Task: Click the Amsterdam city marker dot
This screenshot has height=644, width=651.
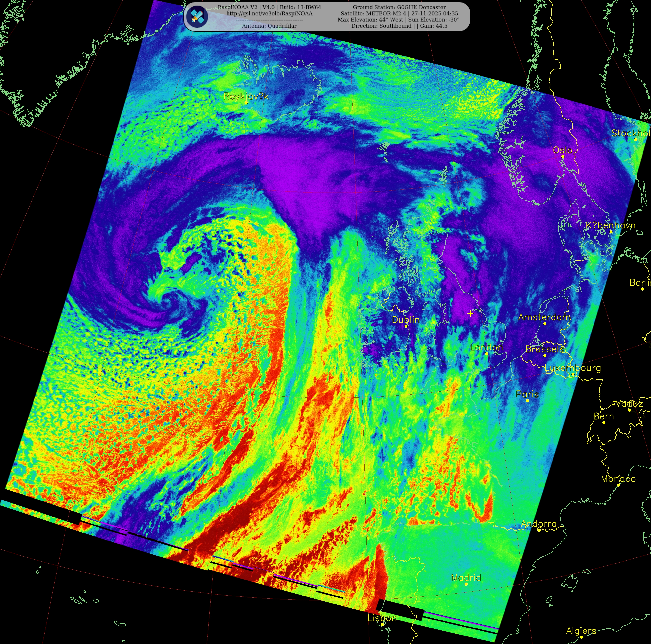Action: tap(545, 324)
